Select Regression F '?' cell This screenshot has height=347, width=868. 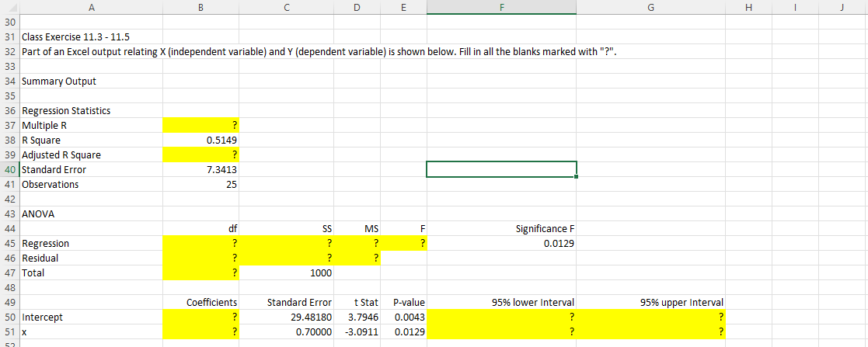point(403,243)
